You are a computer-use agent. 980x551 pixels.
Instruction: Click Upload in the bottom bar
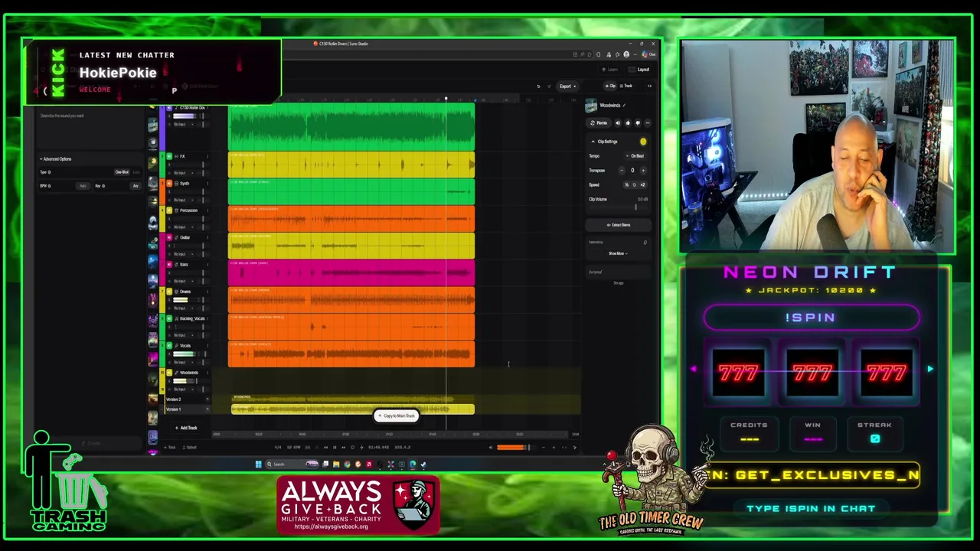click(x=189, y=447)
